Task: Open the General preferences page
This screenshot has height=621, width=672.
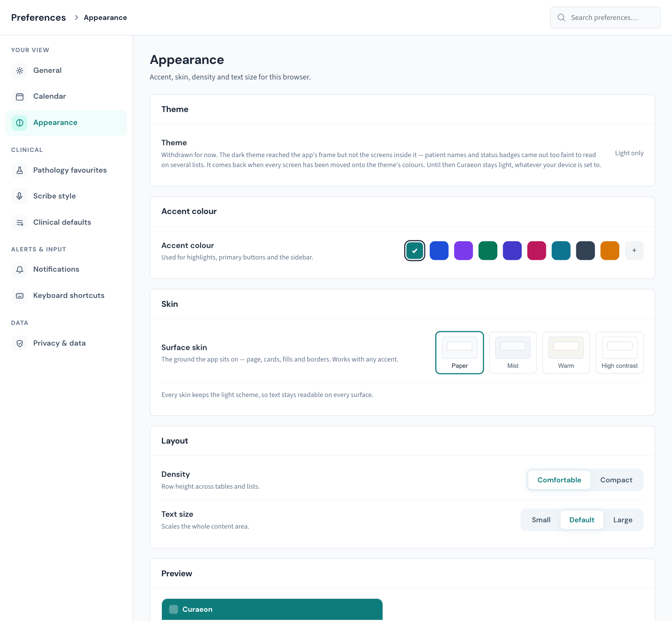Action: pyautogui.click(x=66, y=71)
